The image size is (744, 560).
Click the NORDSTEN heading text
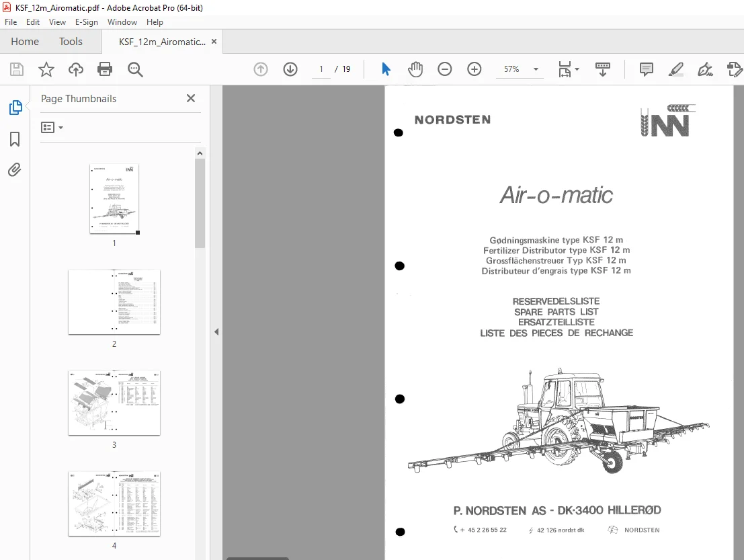point(453,120)
